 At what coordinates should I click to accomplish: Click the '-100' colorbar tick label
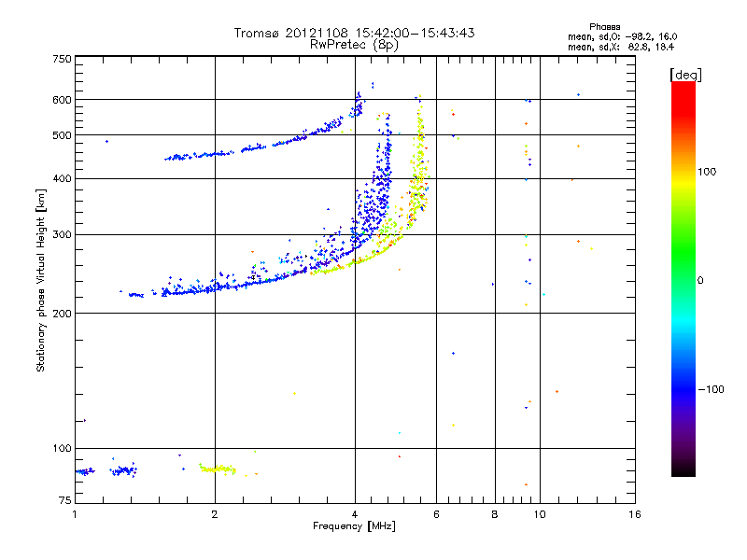click(x=712, y=389)
